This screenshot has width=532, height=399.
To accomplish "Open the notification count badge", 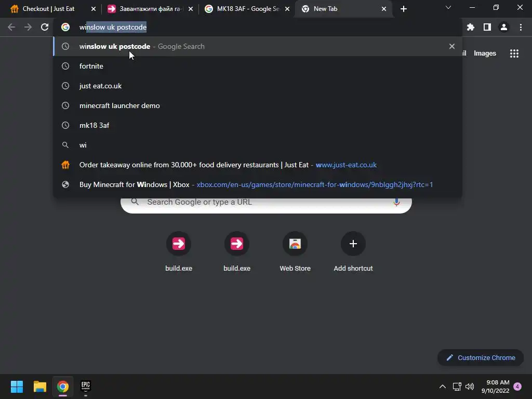I will (517, 387).
